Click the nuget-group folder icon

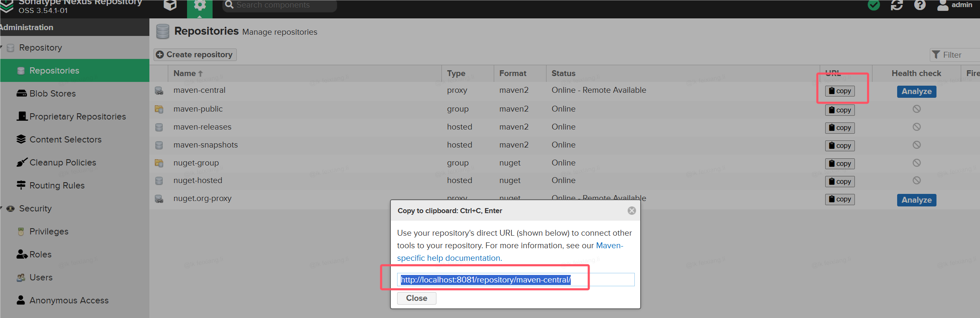click(159, 163)
